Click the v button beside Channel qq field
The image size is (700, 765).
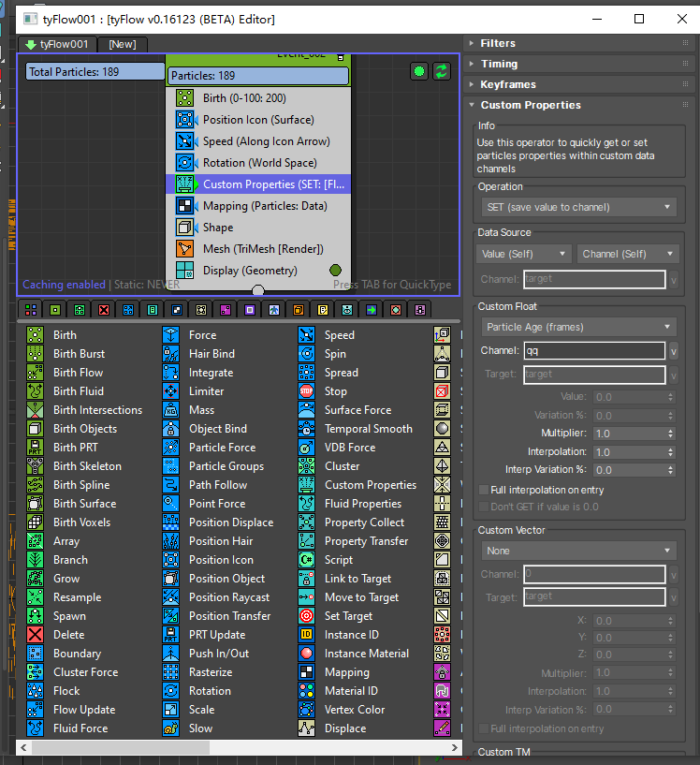[x=674, y=351]
